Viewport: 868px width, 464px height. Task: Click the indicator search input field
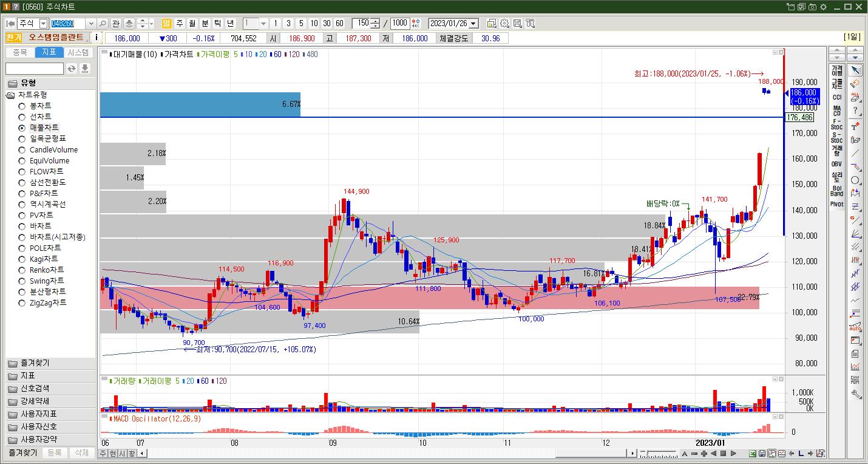tap(35, 69)
